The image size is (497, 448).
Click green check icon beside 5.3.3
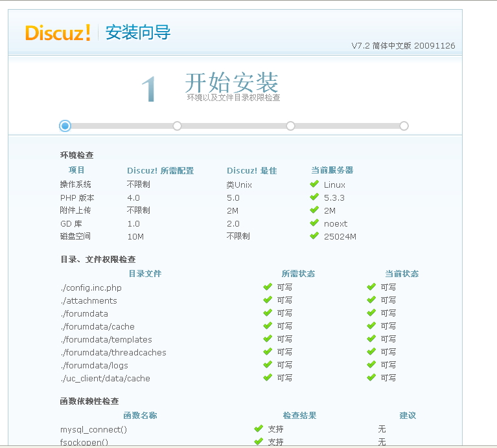point(314,197)
